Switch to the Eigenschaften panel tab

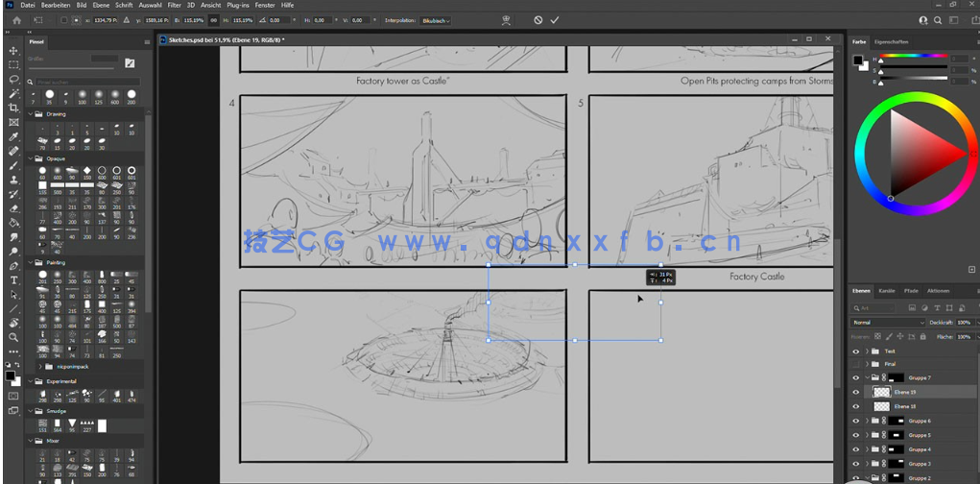892,42
